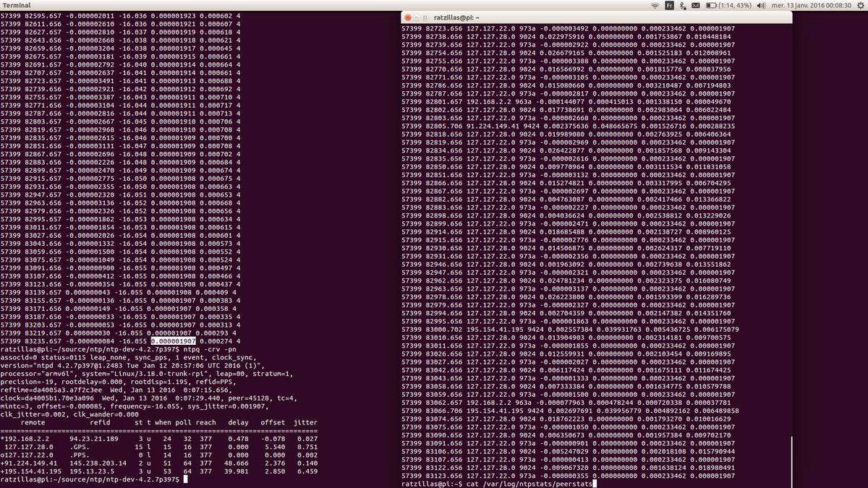Click the accessibility figure indicator icon
Image resolution: width=868 pixels, height=488 pixels.
682,5
